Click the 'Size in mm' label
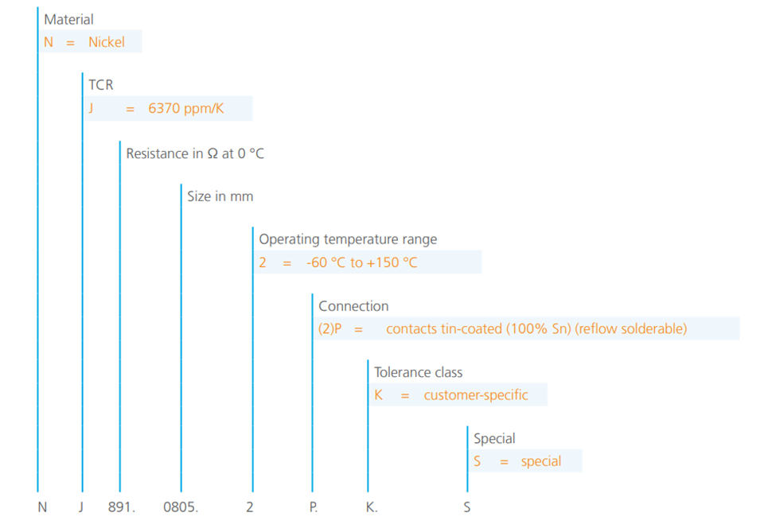 220,196
